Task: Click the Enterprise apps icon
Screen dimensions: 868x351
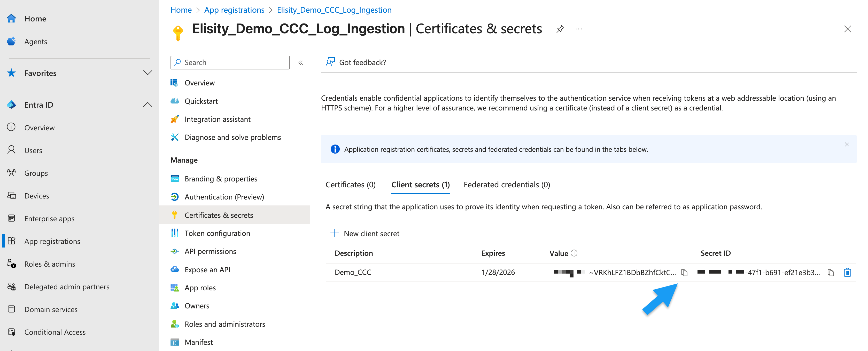Action: (11, 218)
